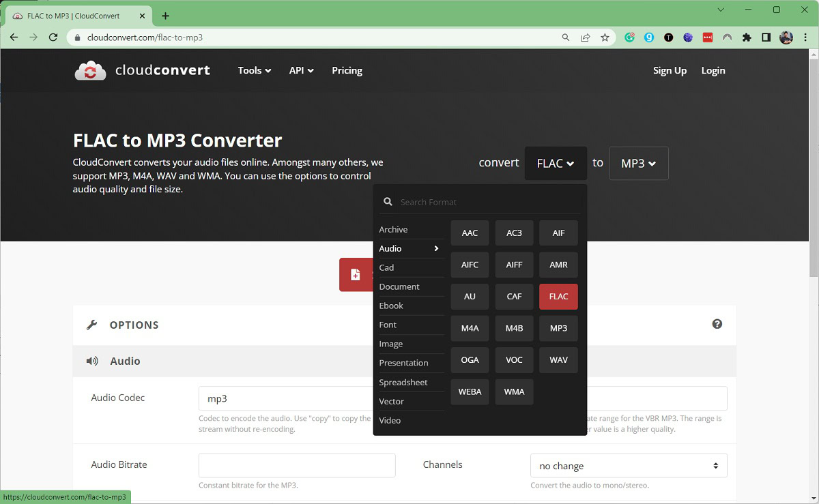This screenshot has height=504, width=819.
Task: Open the Tools menu in the navbar
Action: 254,70
